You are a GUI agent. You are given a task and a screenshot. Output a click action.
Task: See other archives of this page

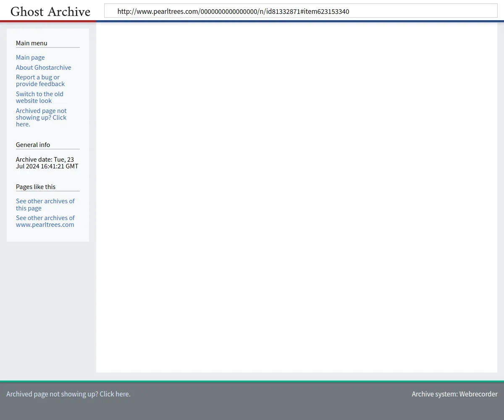tap(45, 205)
